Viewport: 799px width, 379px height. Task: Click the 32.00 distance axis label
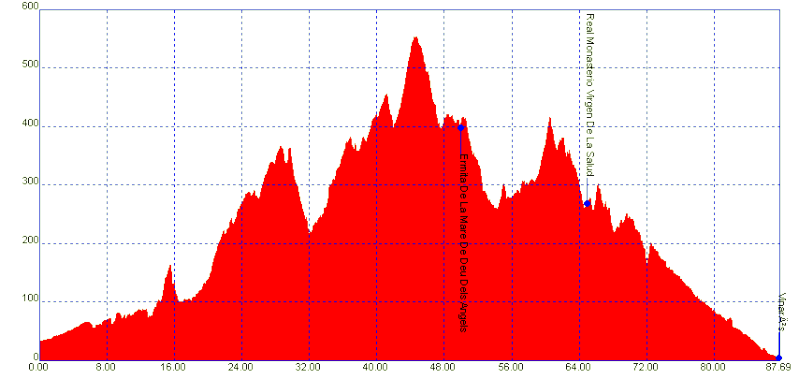(309, 367)
